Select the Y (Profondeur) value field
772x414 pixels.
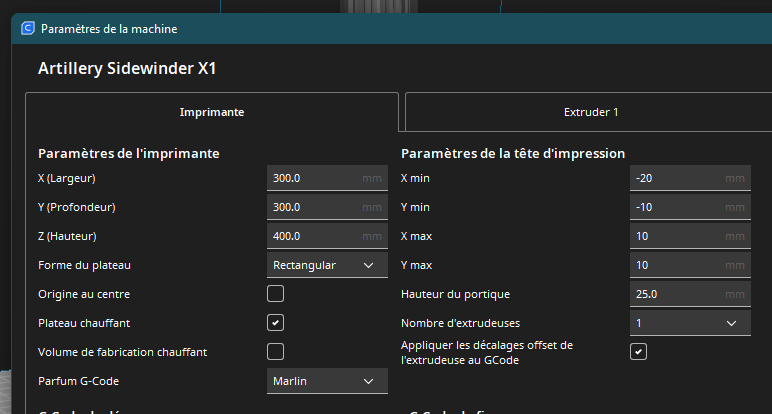314,207
